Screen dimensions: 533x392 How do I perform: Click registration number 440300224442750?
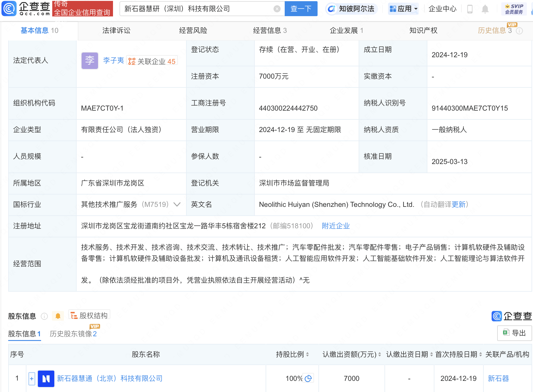[x=288, y=108]
